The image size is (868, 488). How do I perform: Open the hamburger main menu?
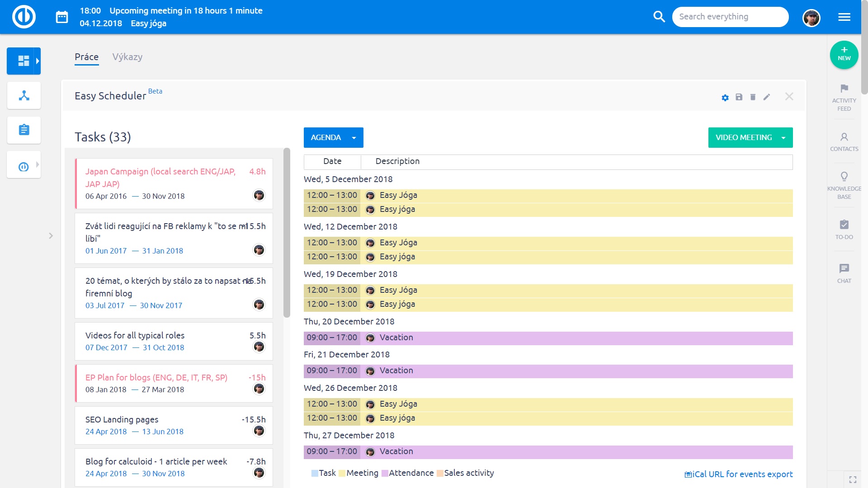tap(844, 17)
